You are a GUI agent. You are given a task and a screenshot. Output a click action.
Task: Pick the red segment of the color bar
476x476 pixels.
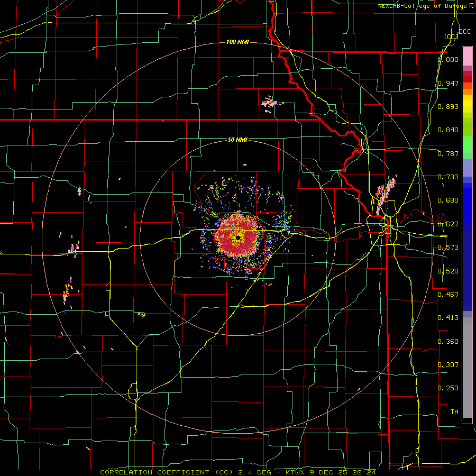[x=467, y=79]
